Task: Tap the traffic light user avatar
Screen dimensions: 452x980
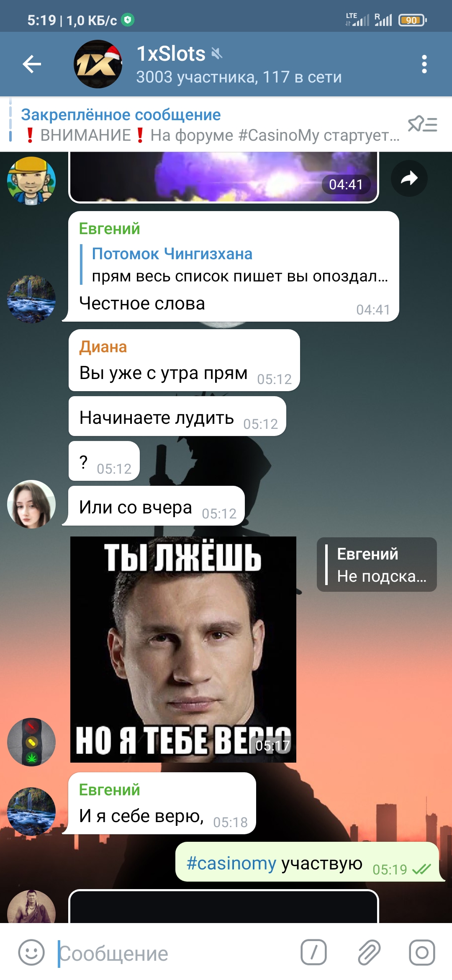Action: [31, 742]
